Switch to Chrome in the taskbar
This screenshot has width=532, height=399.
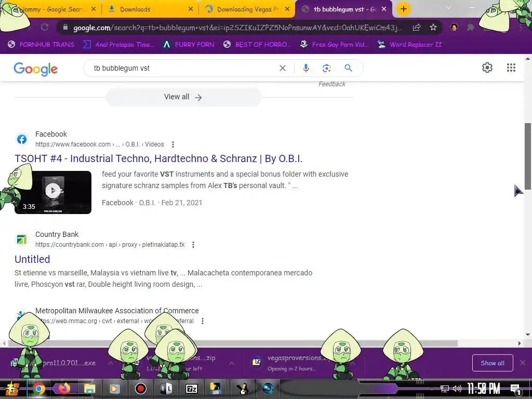39,389
